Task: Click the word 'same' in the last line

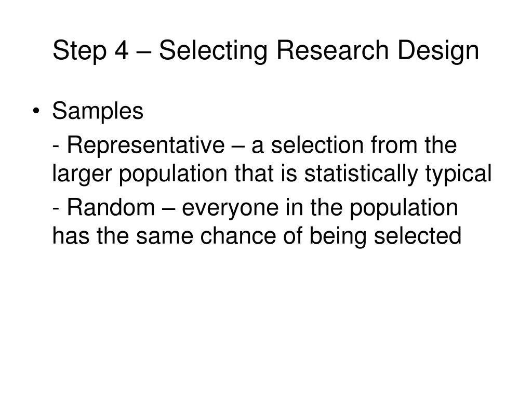Action: pyautogui.click(x=165, y=237)
